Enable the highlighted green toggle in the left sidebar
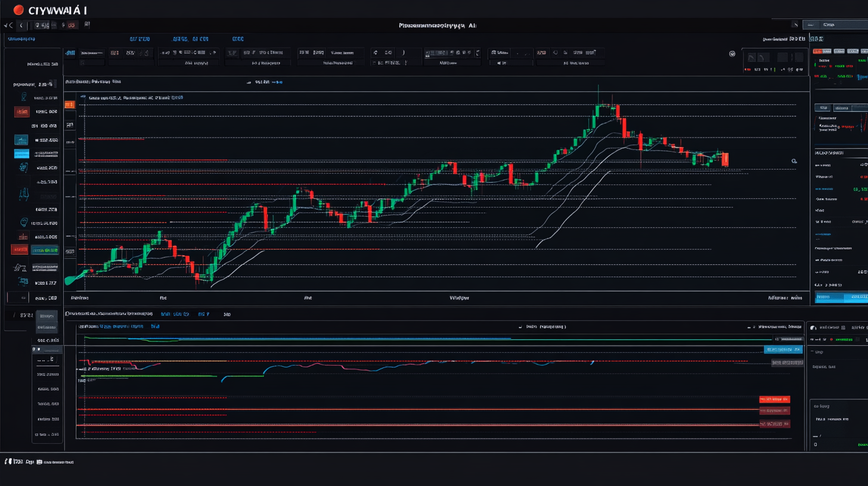This screenshot has width=868, height=486. 44,250
